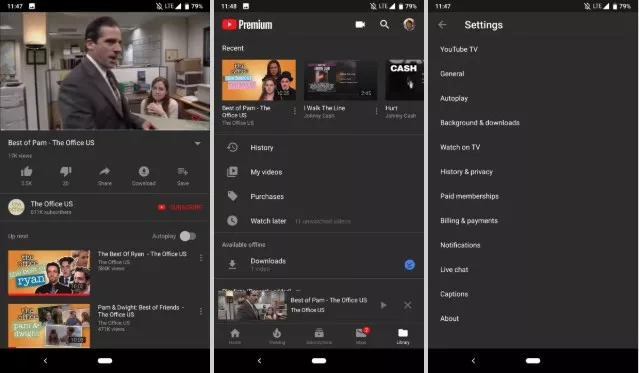Open options for Pam & Dwight video
This screenshot has width=639, height=373.
(x=201, y=311)
